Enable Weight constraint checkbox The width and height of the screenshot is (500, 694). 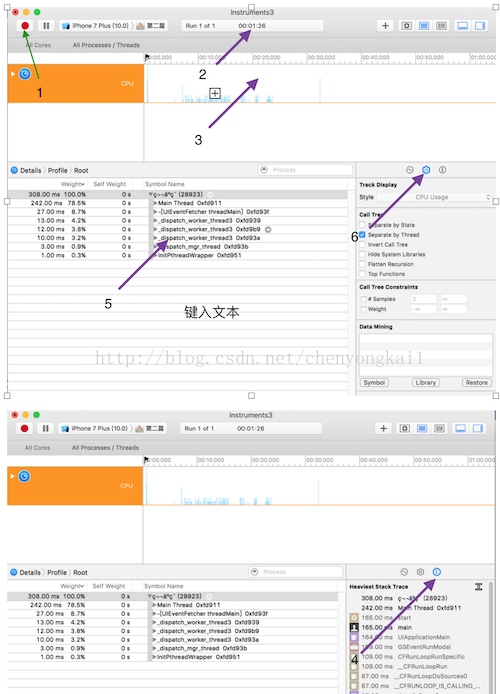(363, 309)
